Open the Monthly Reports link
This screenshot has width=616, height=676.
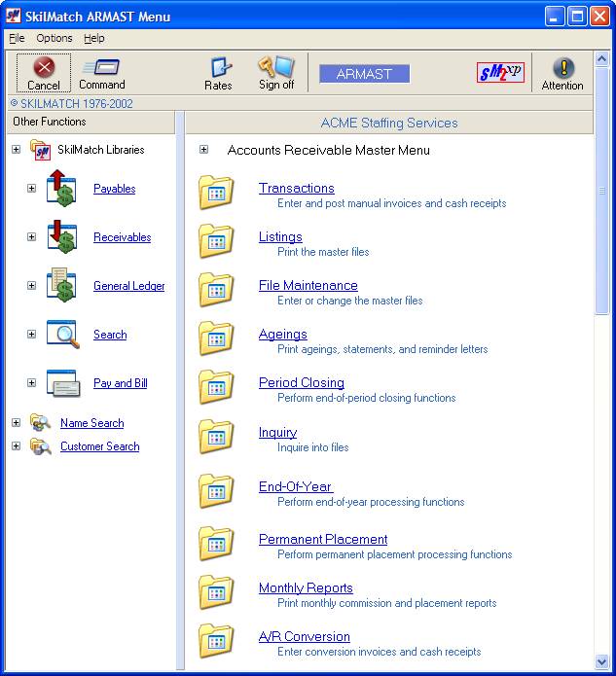pyautogui.click(x=306, y=588)
